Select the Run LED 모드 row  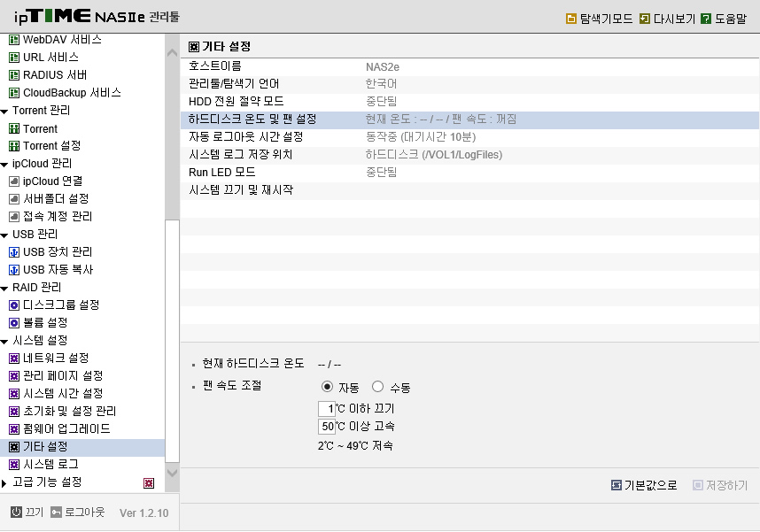[469, 173]
